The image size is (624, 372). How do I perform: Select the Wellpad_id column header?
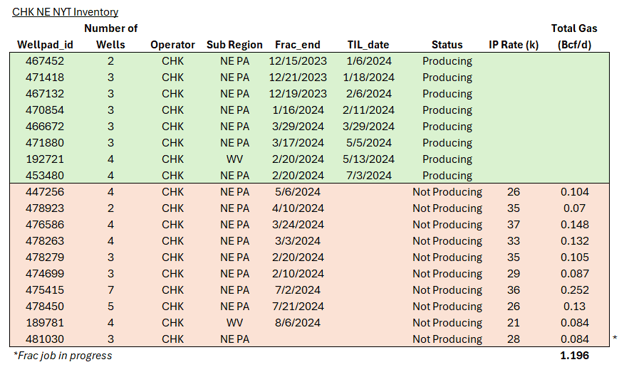coord(45,45)
